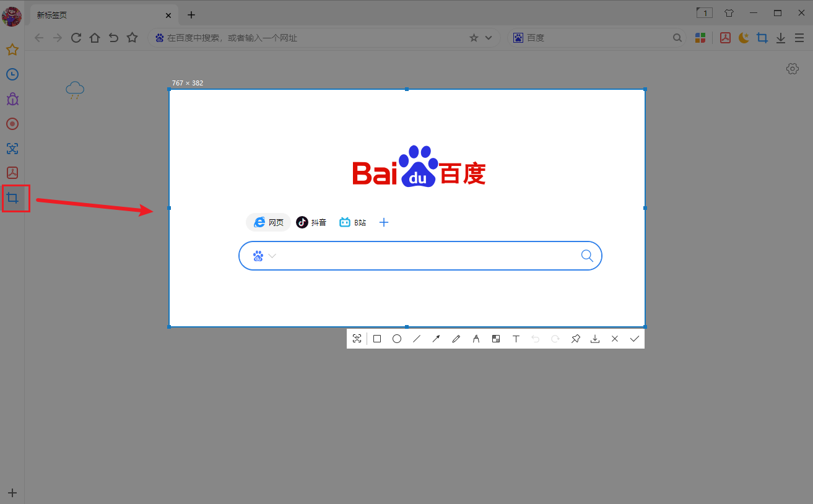Pin the screenshot to the screen
Viewport: 813px width, 504px height.
pos(575,339)
